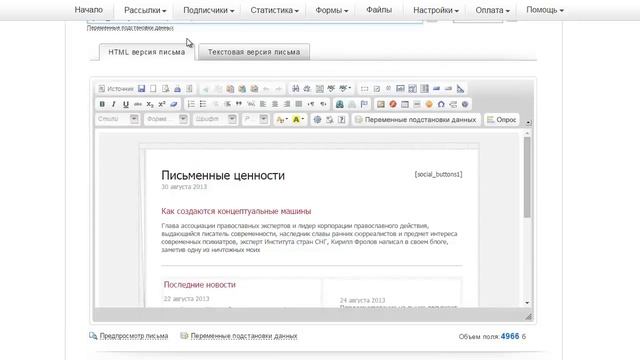Open the Styles dropdown
Viewport: 640px width, 360px height.
point(118,119)
